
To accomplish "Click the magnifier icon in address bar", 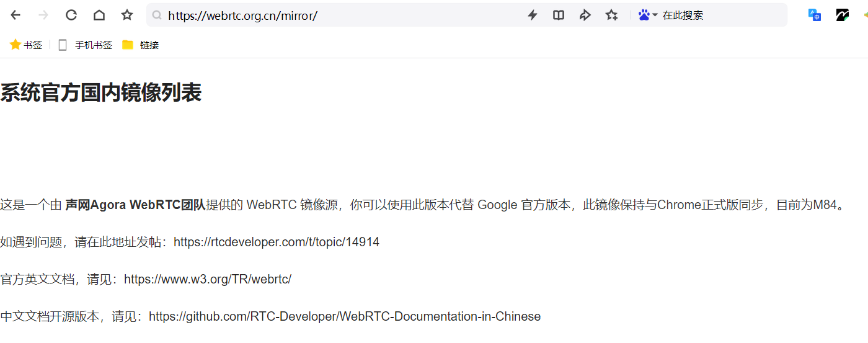I will click(157, 16).
